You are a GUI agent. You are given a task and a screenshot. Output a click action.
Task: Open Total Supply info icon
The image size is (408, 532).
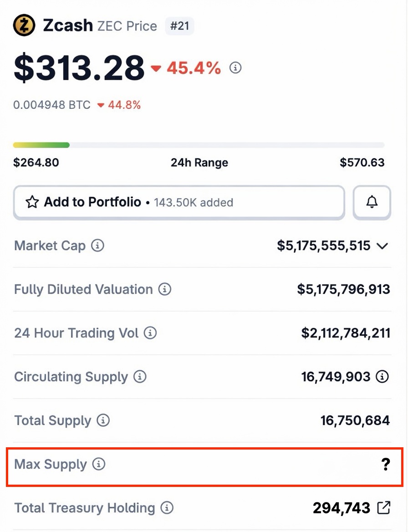(103, 420)
